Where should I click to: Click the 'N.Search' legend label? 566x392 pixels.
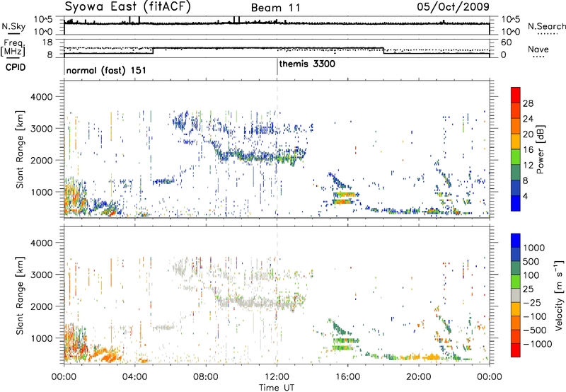(x=547, y=26)
